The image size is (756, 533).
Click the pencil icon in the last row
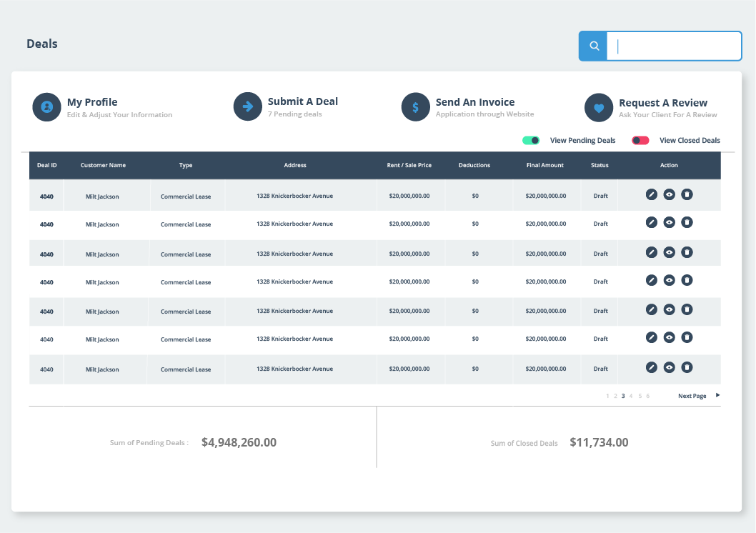point(651,367)
